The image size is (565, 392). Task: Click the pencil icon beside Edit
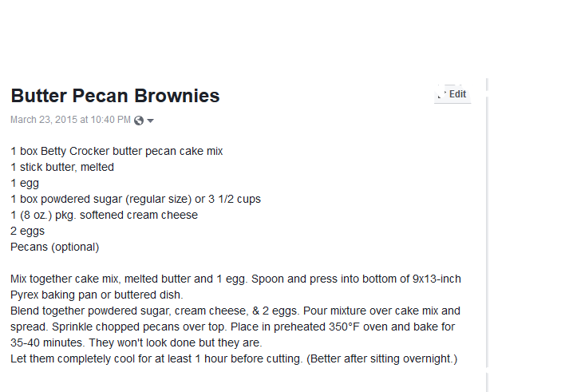tap(441, 94)
